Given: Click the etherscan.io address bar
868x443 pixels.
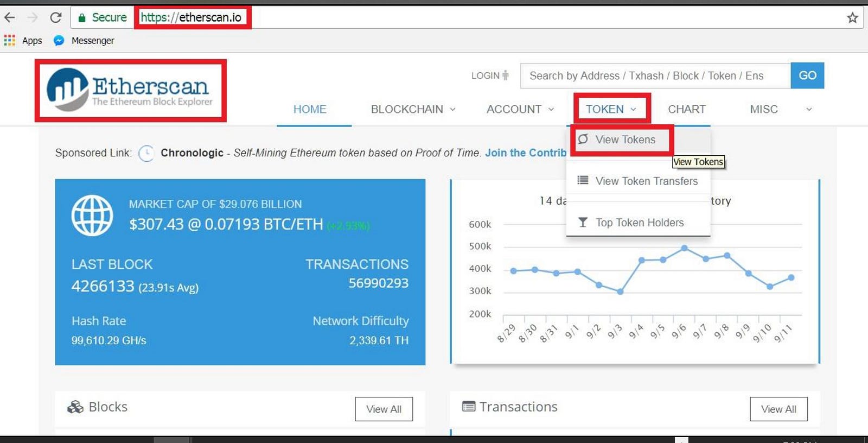Looking at the screenshot, I should click(x=191, y=17).
